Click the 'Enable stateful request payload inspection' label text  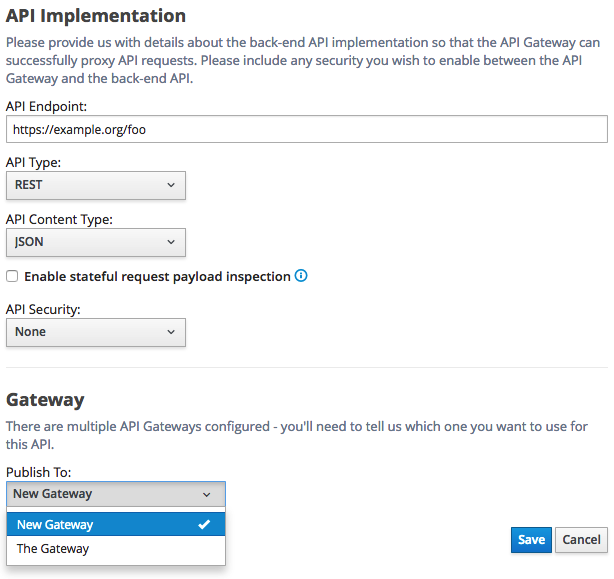pos(157,276)
